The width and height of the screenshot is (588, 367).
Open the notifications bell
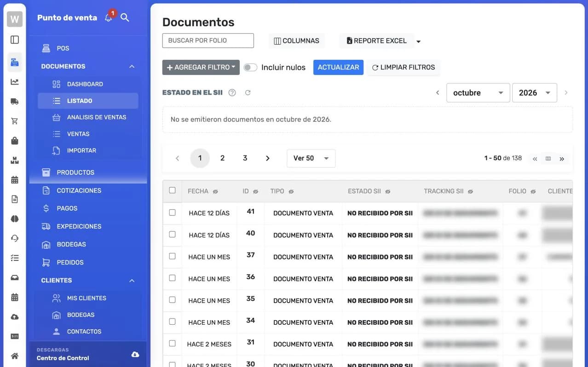point(109,17)
